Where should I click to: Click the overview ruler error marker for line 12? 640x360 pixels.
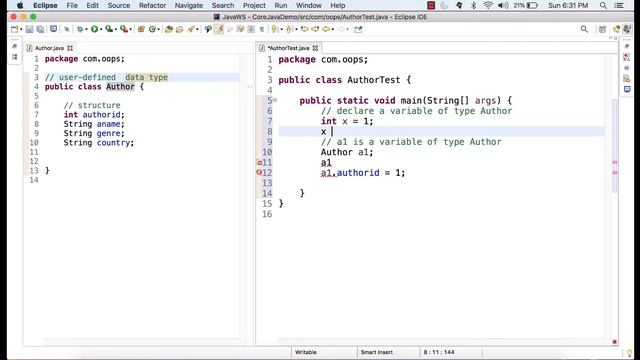click(615, 173)
